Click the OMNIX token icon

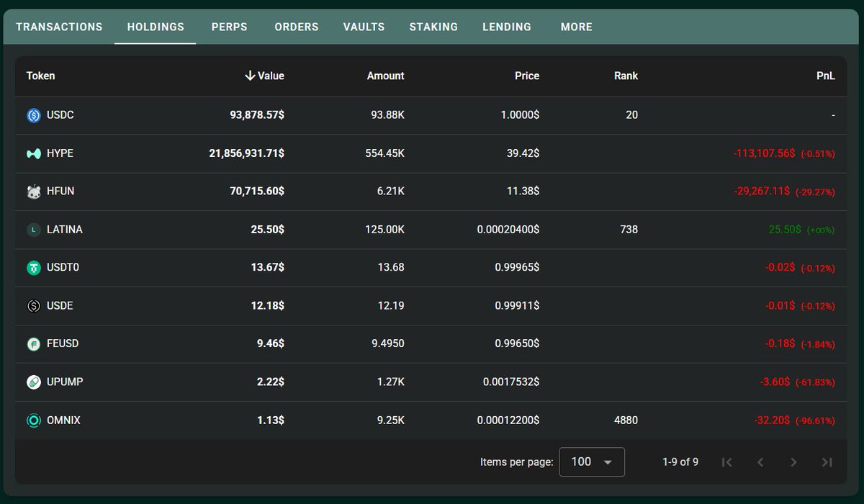(x=34, y=420)
